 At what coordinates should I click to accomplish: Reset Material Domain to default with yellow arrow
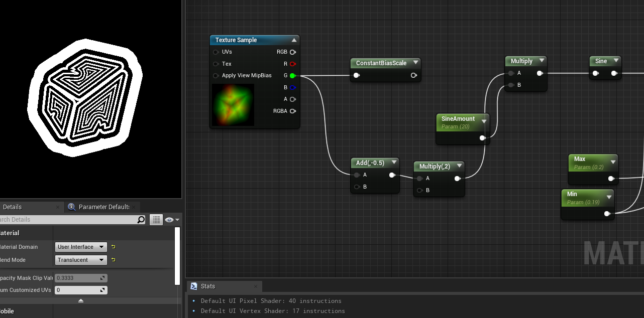pos(114,247)
